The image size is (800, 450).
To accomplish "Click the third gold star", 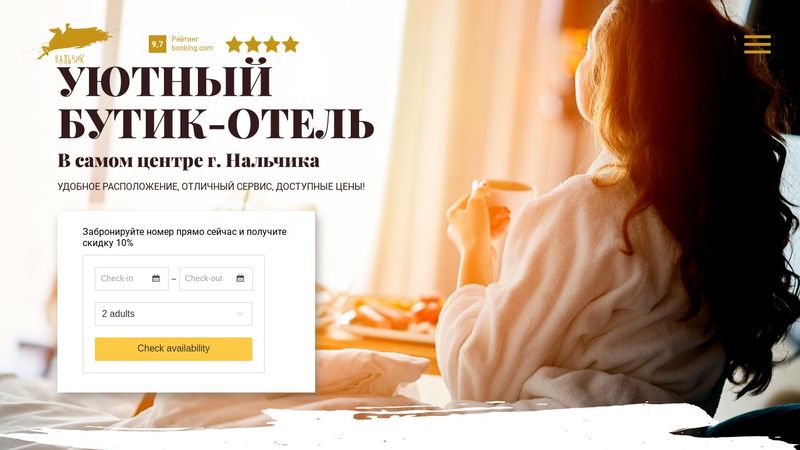I will 271,44.
